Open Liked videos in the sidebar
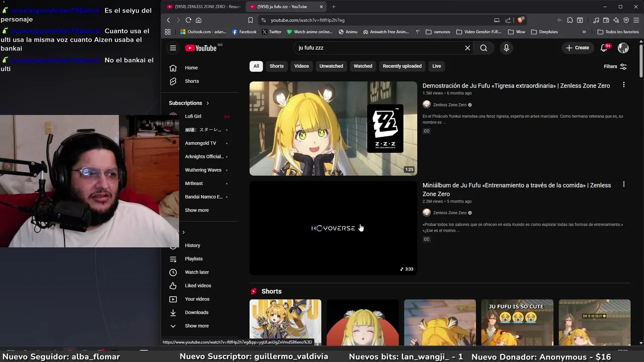644x362 pixels. pyautogui.click(x=199, y=286)
